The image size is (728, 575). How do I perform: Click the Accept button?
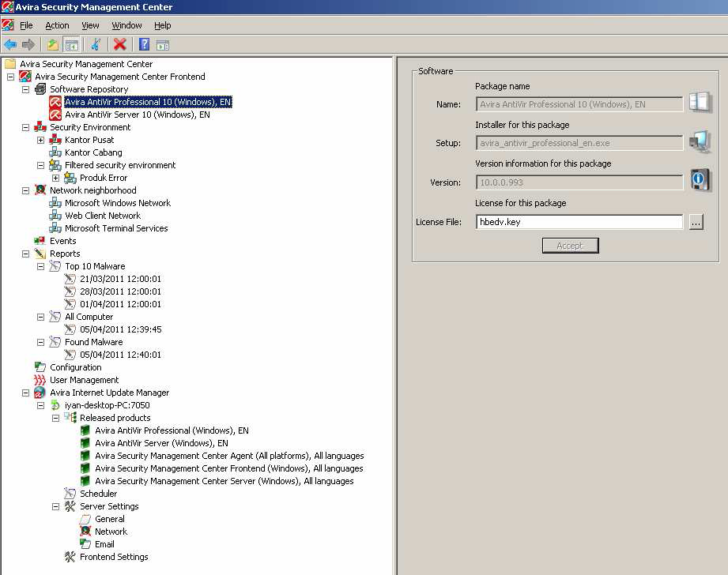(570, 246)
